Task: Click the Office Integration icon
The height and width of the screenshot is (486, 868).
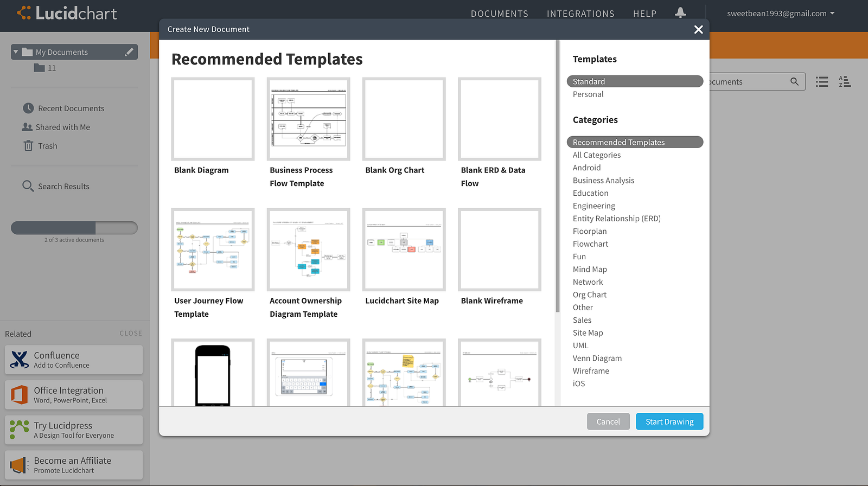Action: pyautogui.click(x=20, y=395)
